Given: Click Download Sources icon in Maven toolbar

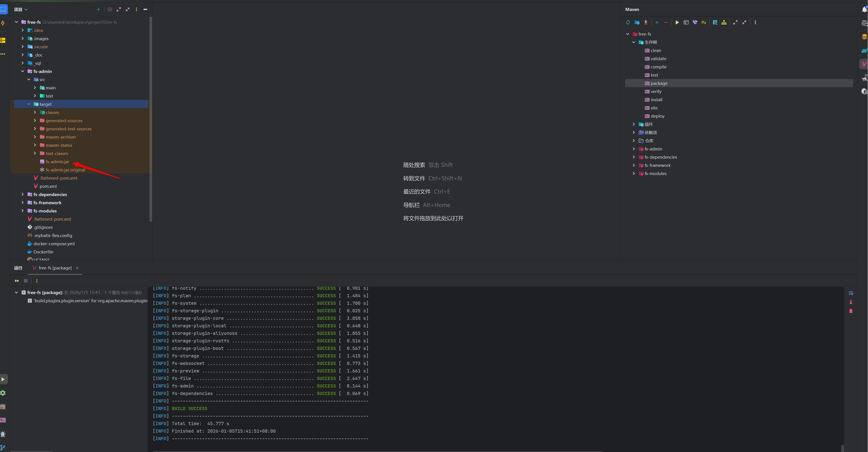Looking at the screenshot, I should coord(646,22).
